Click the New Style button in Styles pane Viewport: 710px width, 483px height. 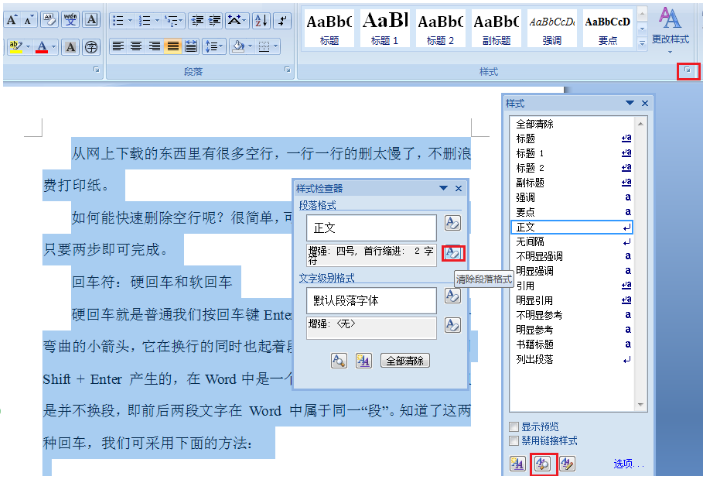(518, 464)
